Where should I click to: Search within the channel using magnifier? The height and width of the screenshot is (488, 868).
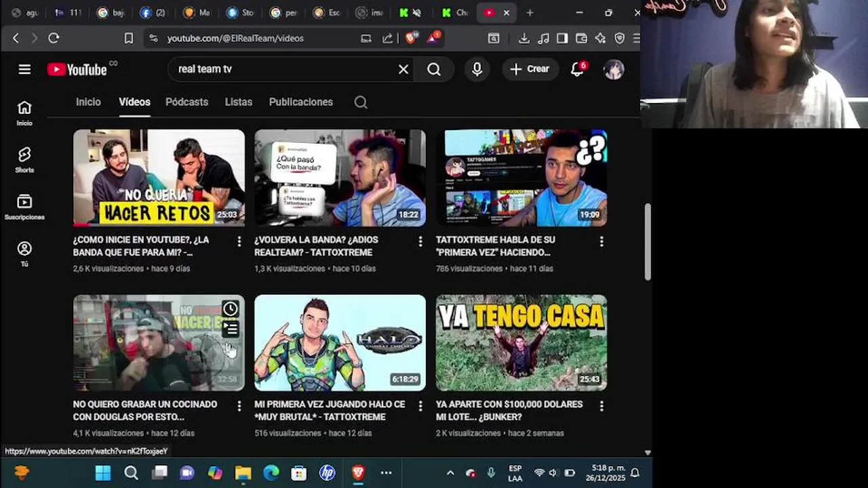point(361,102)
